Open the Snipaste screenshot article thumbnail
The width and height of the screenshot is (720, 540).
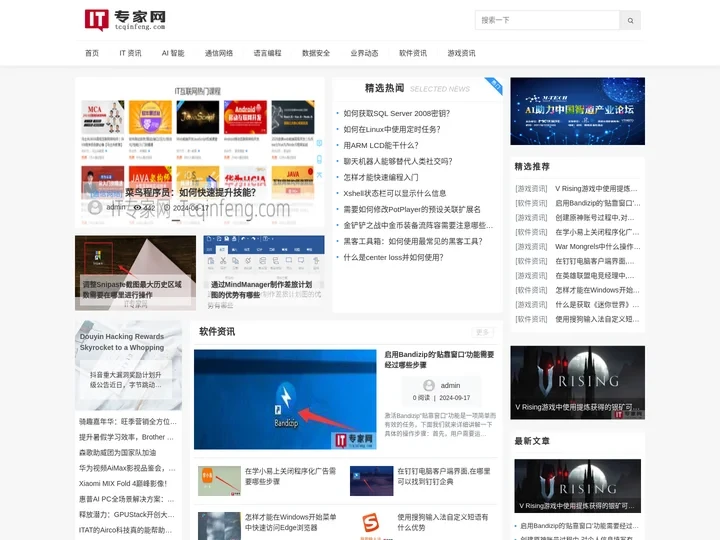(x=135, y=273)
